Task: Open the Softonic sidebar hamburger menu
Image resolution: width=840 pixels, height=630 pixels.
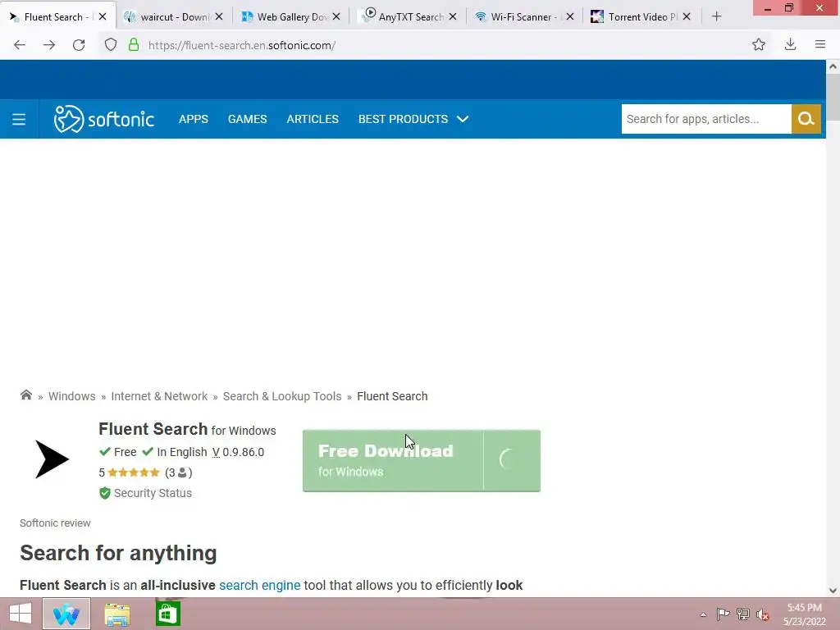Action: tap(19, 119)
